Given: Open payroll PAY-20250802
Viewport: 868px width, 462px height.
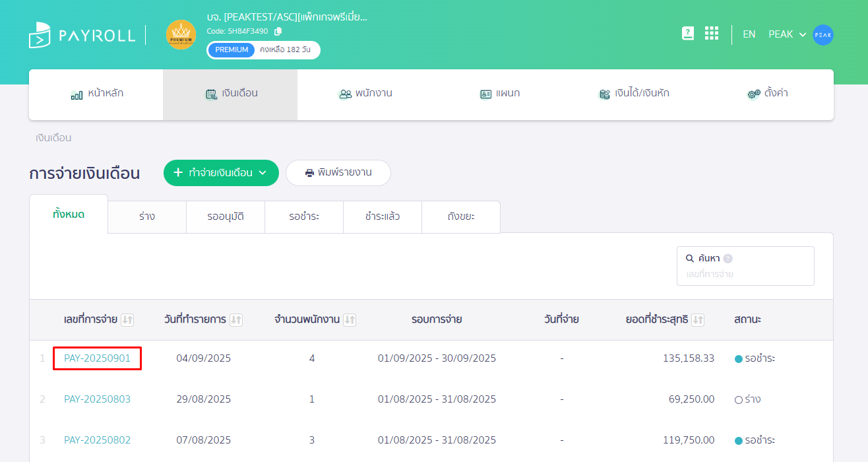Looking at the screenshot, I should (x=98, y=440).
